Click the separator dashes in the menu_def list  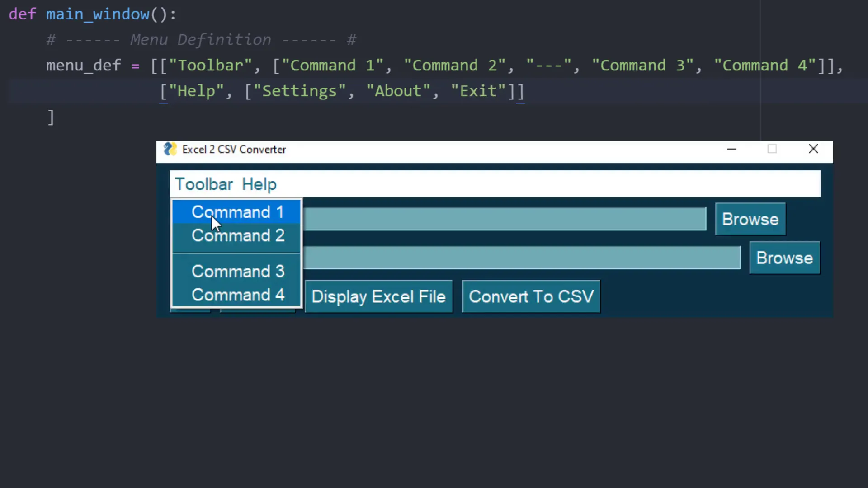[548, 66]
